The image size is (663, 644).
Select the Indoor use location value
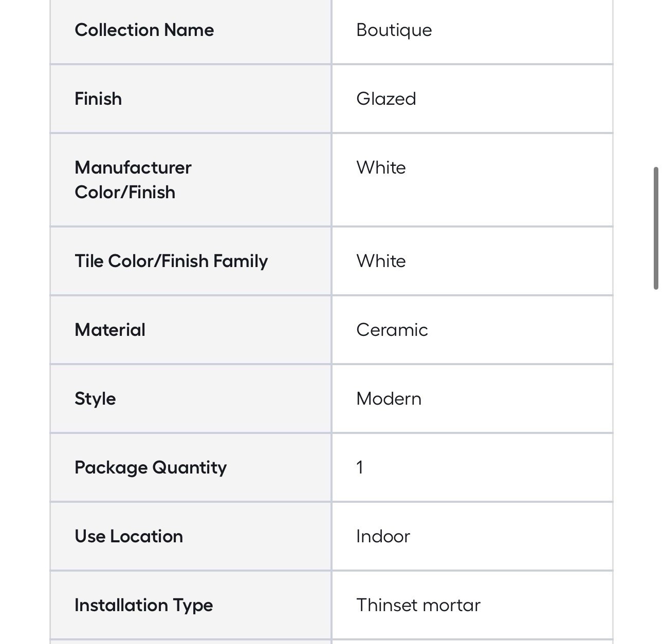point(383,536)
